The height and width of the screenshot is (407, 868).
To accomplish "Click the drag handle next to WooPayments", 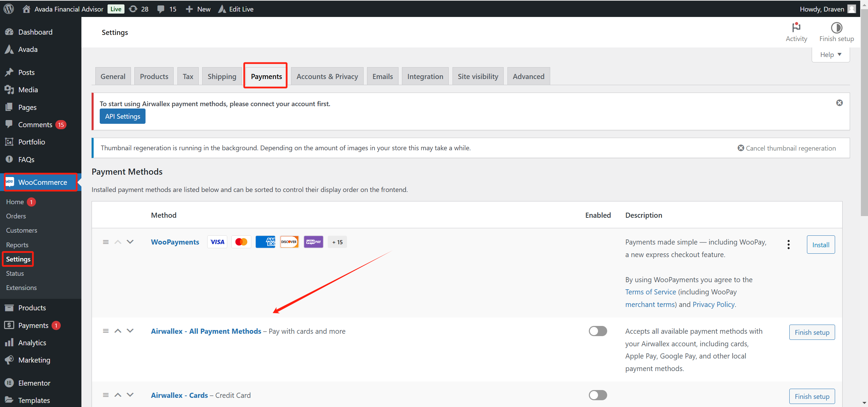I will click(105, 242).
